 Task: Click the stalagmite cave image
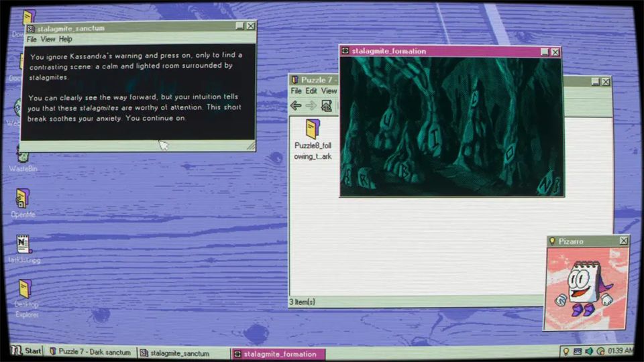[x=451, y=127]
